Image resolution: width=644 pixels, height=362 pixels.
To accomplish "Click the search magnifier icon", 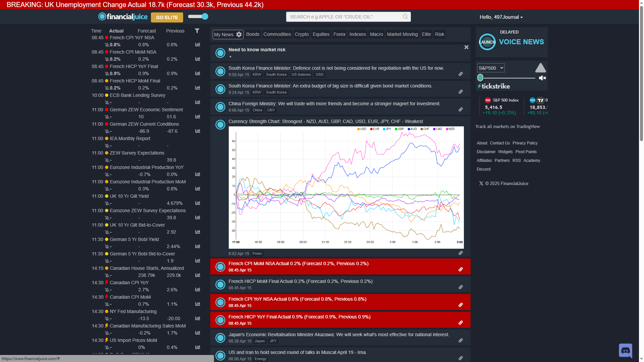I will tap(405, 17).
